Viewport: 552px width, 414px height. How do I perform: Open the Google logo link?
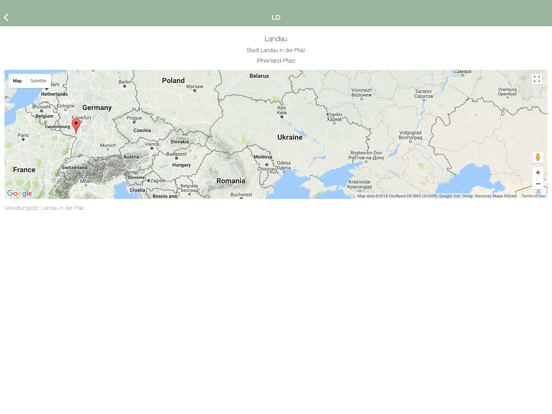[19, 193]
